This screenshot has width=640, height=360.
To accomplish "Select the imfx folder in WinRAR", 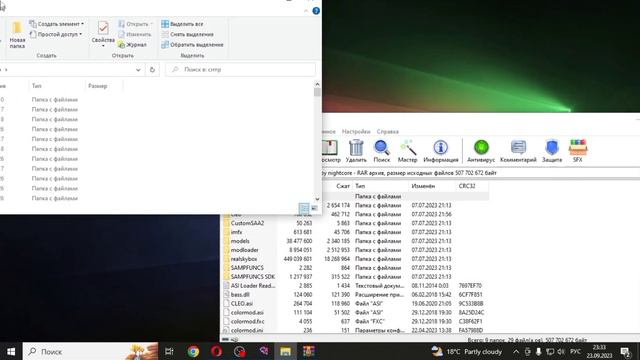I will (x=236, y=232).
